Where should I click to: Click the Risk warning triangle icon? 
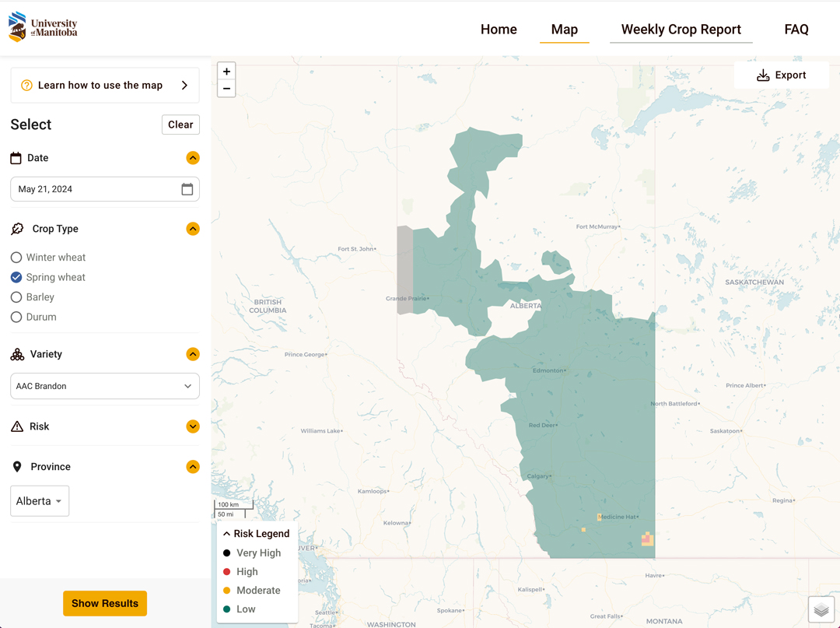(x=16, y=426)
